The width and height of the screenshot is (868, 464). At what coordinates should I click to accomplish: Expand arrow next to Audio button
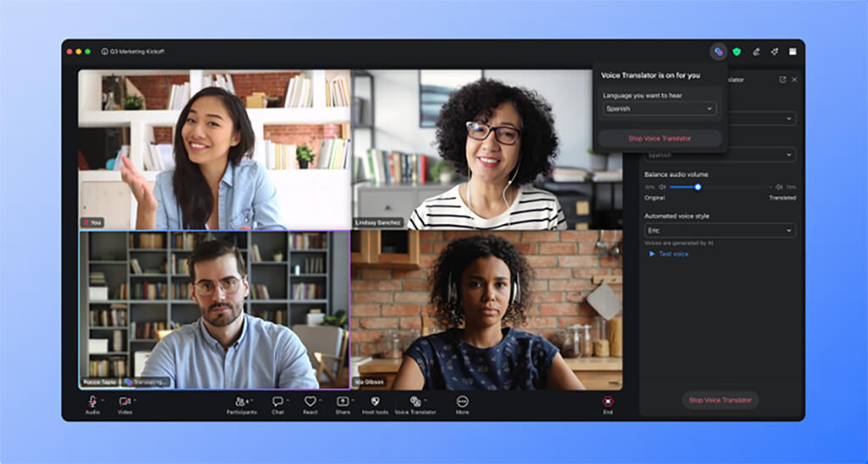click(x=103, y=400)
